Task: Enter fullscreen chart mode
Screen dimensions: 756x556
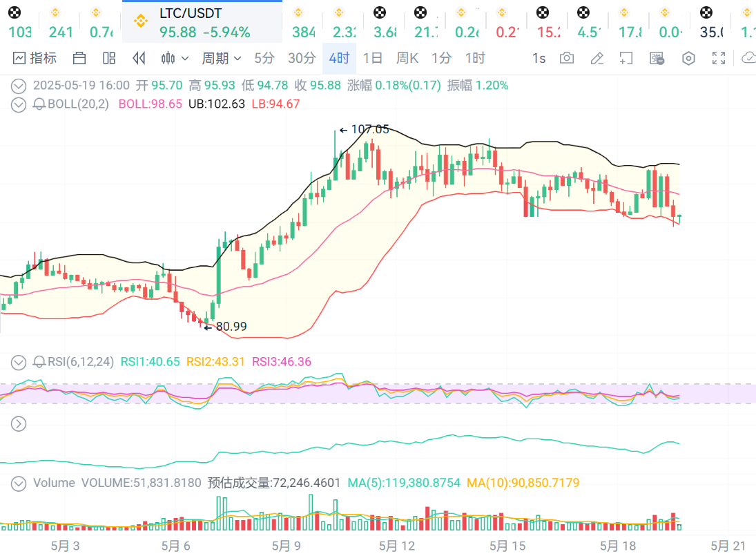Action: pos(719,58)
